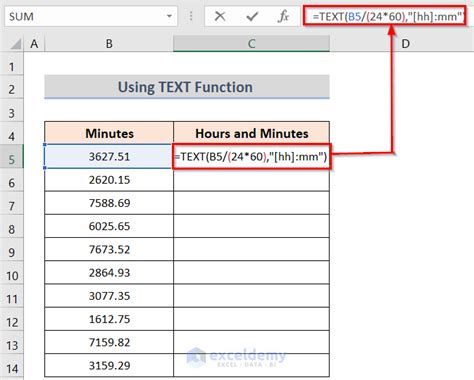Select cell containing 7159.82
The width and height of the screenshot is (474, 380).
point(109,342)
